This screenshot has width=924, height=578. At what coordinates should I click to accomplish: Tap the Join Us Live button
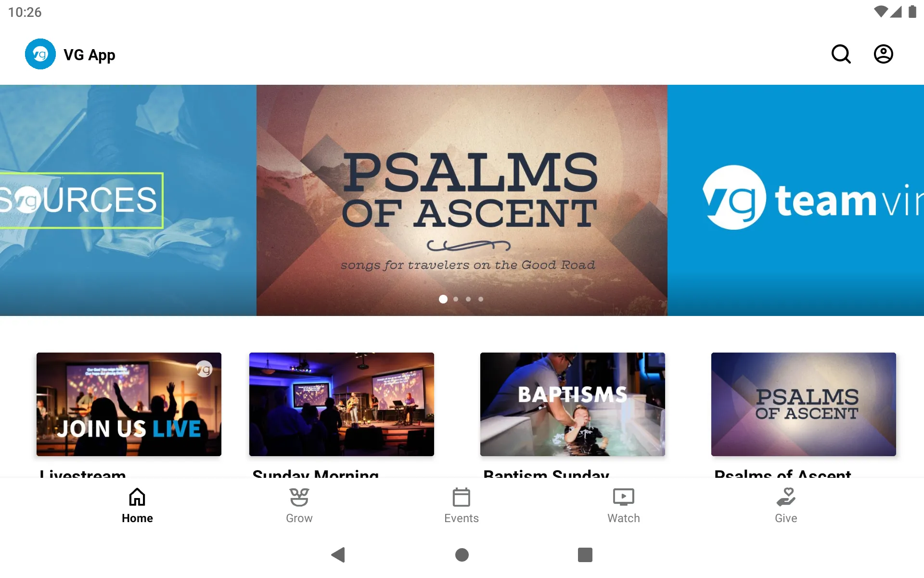coord(128,404)
